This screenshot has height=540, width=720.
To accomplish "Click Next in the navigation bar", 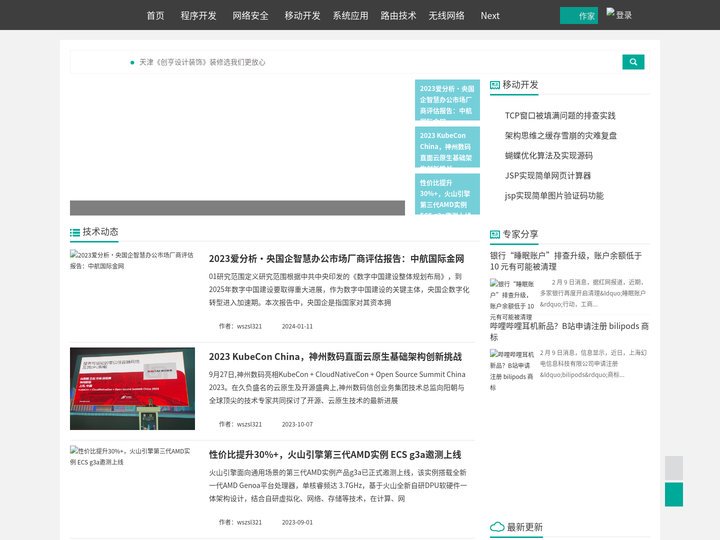I will (490, 16).
